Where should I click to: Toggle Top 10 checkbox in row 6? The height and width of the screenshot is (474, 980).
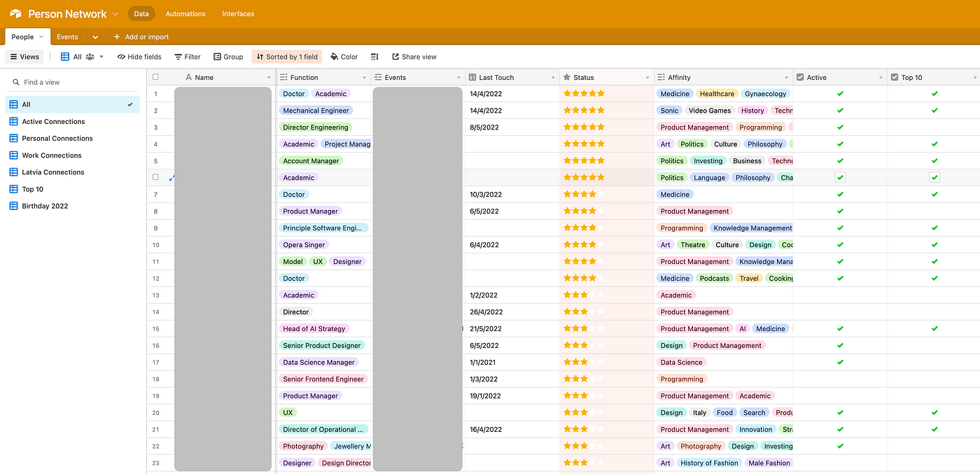click(x=934, y=178)
